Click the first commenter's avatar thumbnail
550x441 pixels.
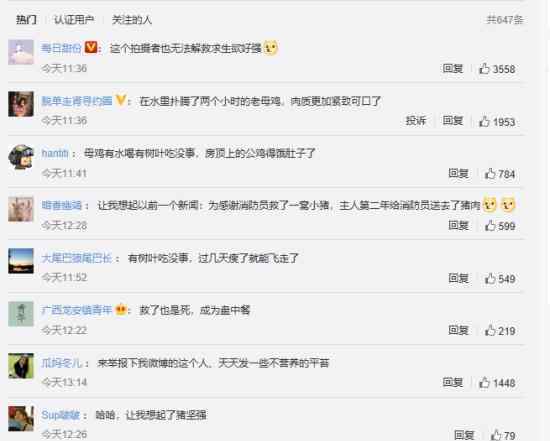point(21,52)
